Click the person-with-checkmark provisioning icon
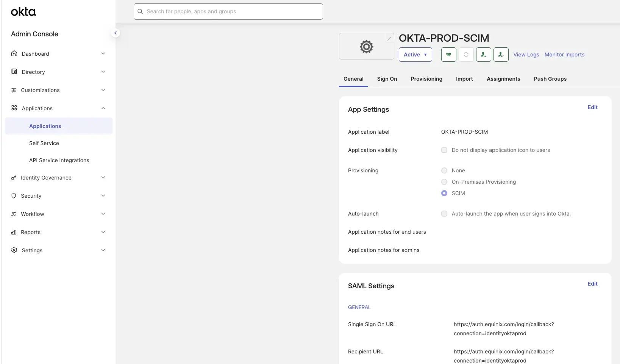Viewport: 620px width, 364px height. [x=501, y=55]
